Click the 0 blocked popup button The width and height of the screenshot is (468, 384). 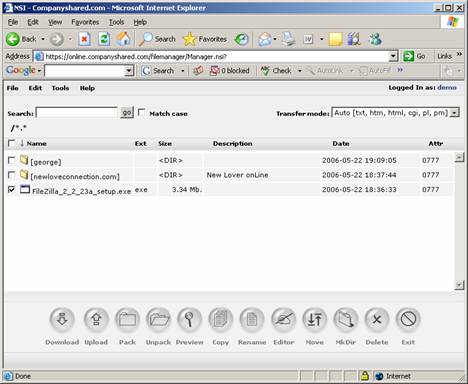point(230,71)
